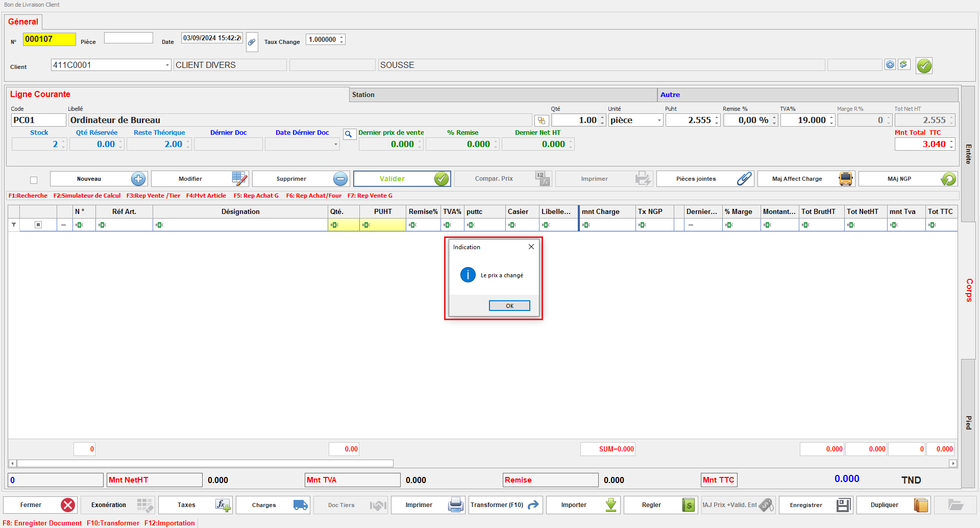Click the bottom Imprimer printer icon
The width and height of the screenshot is (980, 528).
[x=455, y=505]
